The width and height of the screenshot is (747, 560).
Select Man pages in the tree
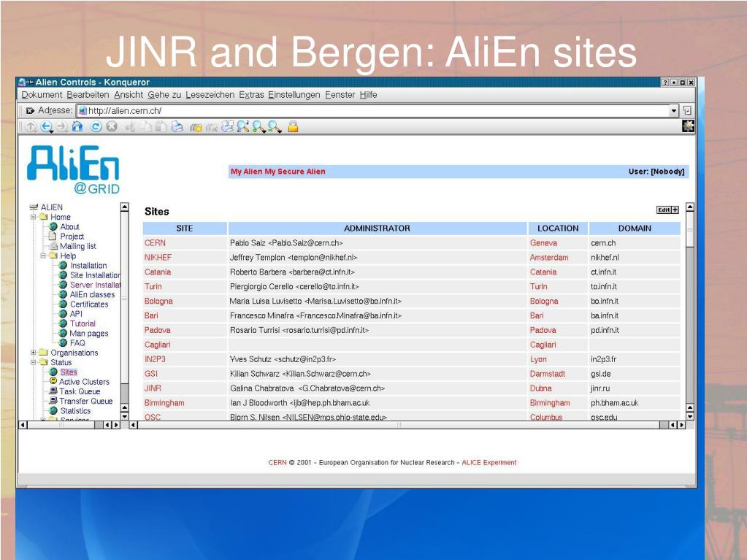[88, 334]
